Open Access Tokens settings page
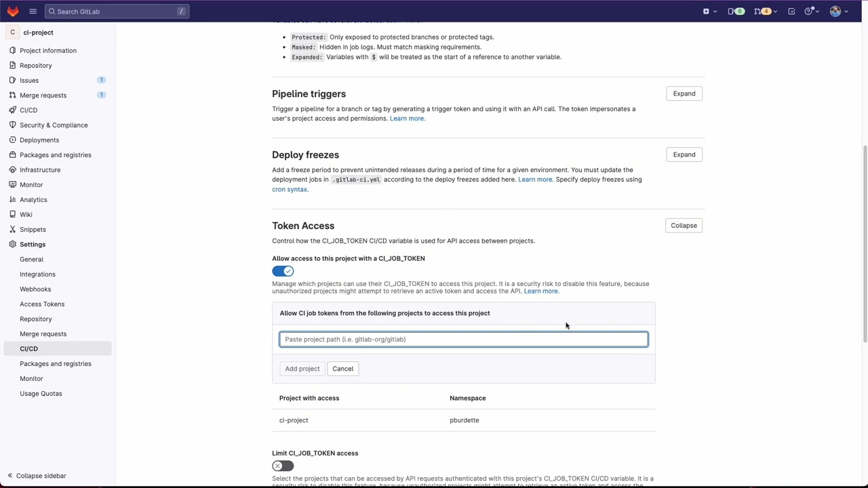Screen dimensions: 868x488 coord(42,304)
